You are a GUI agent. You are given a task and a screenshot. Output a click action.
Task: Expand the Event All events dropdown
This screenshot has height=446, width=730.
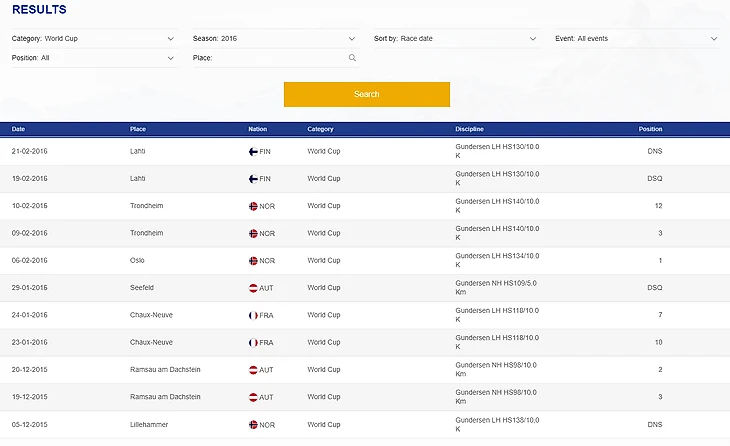point(636,39)
